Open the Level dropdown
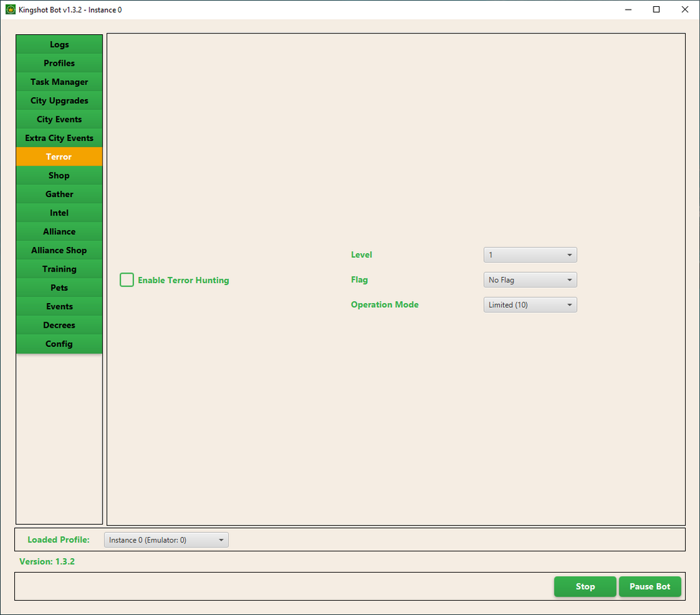 (530, 255)
